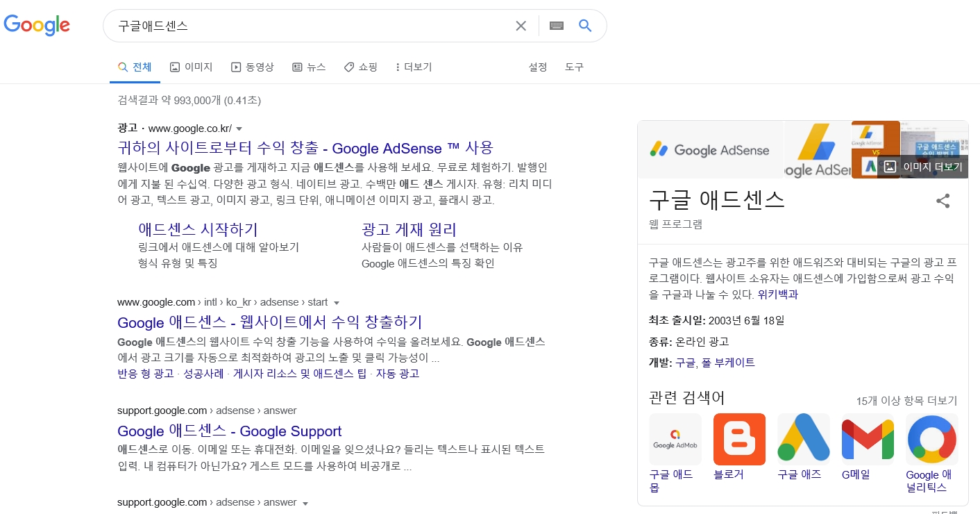Switch to the 이미지 tab
This screenshot has height=514, width=980.
191,67
